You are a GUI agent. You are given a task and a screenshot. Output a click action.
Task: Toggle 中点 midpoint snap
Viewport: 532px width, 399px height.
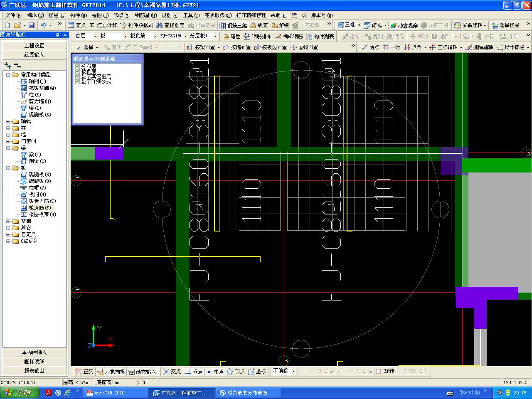tap(215, 371)
